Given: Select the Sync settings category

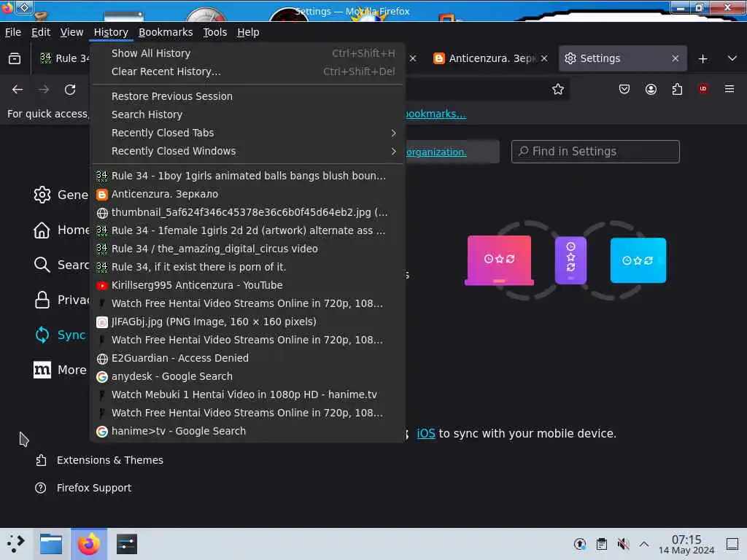Looking at the screenshot, I should click(60, 335).
